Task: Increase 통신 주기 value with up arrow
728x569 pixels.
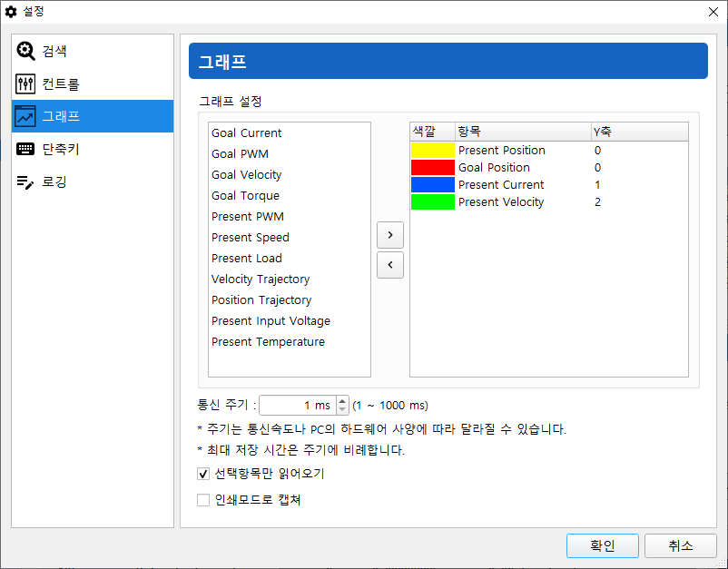Action: (x=342, y=400)
